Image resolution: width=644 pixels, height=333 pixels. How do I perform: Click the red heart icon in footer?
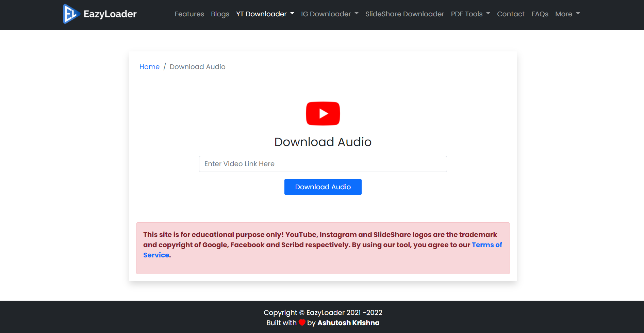pyautogui.click(x=302, y=322)
